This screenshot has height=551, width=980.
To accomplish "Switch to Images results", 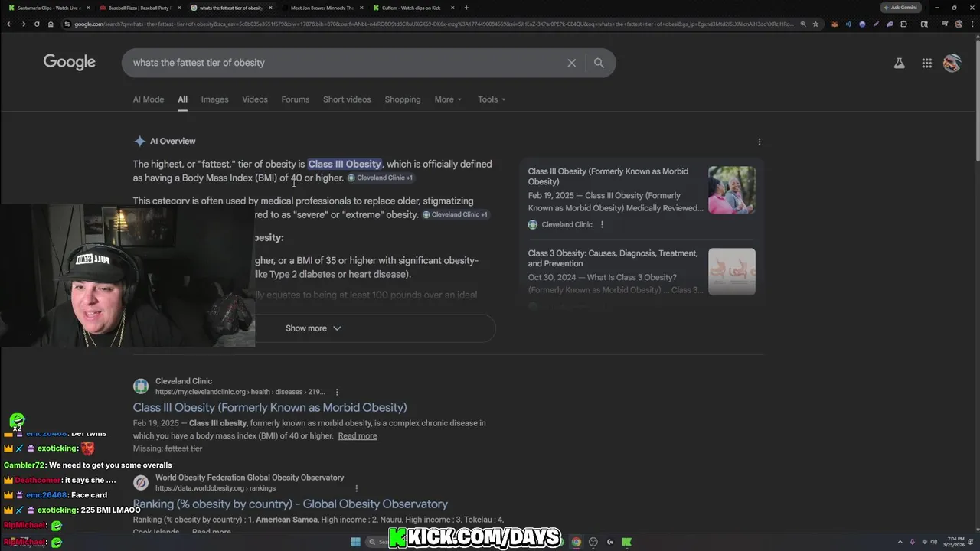I will click(214, 99).
